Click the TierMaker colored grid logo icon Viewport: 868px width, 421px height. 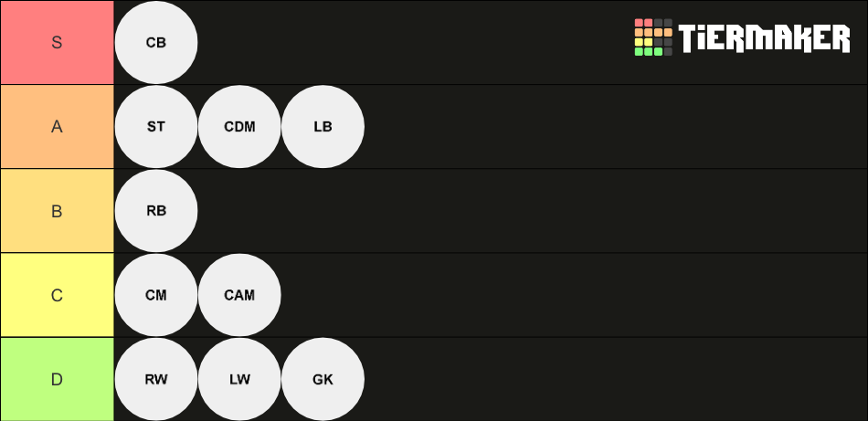pyautogui.click(x=653, y=37)
